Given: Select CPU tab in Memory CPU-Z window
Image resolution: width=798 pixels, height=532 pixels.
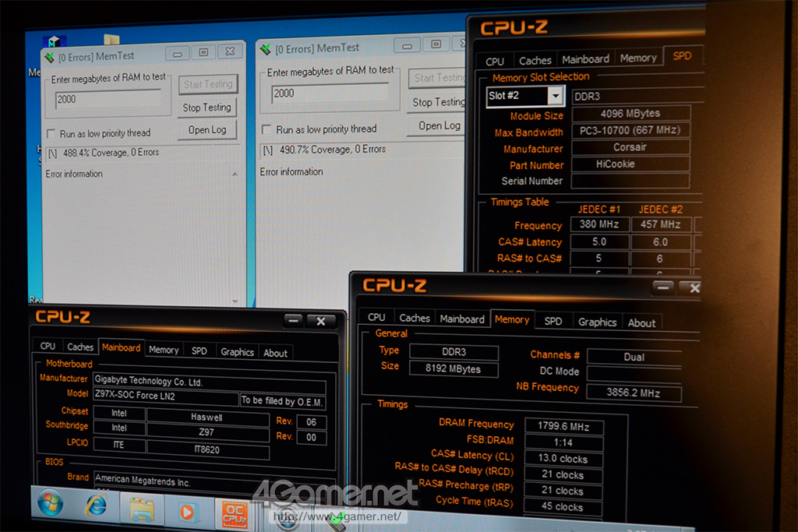Looking at the screenshot, I should pos(376,317).
